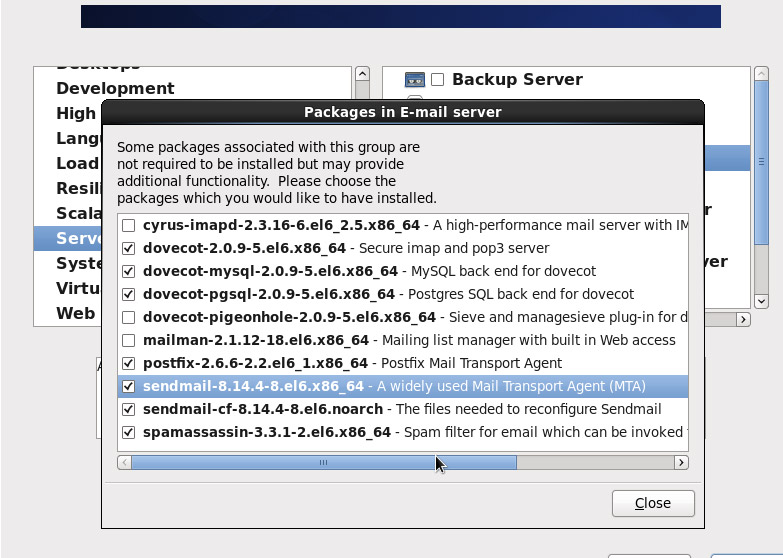Screen dimensions: 783x558
Task: Select the spamassassin spam filter row
Action: click(x=403, y=432)
